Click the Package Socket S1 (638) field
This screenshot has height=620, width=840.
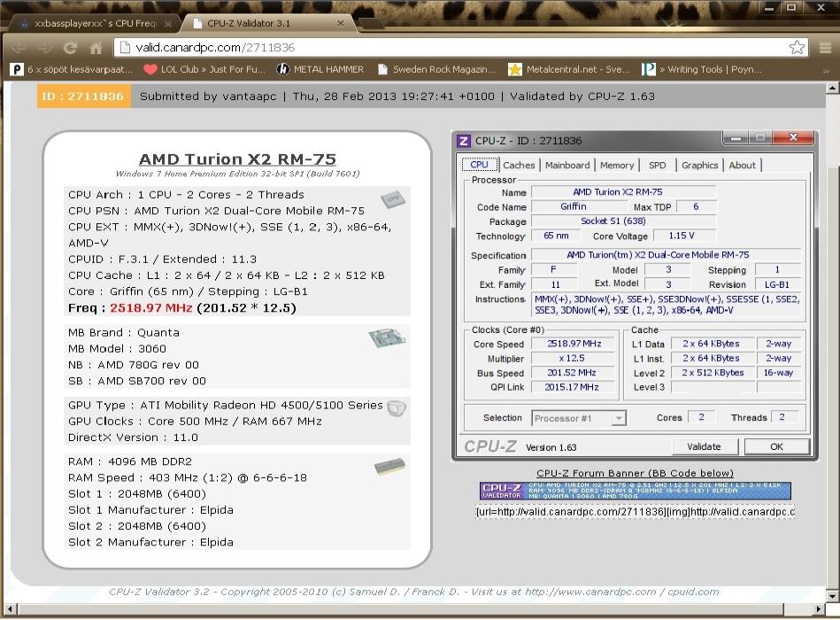tap(623, 221)
